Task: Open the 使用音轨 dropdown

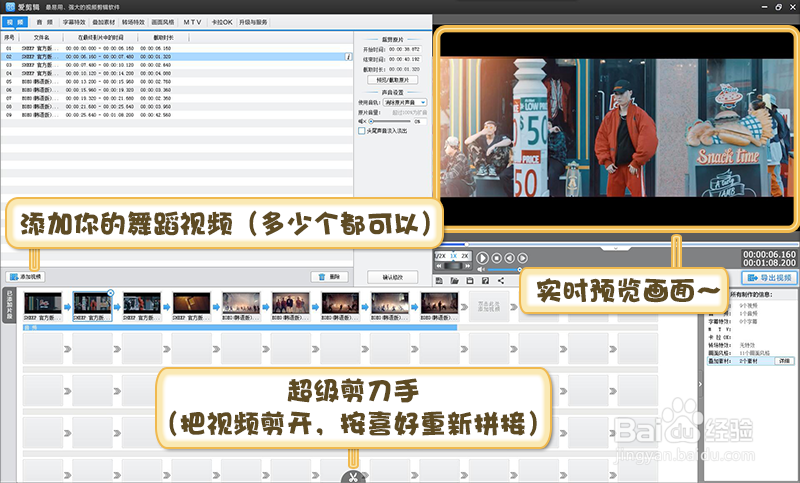Action: coord(405,103)
